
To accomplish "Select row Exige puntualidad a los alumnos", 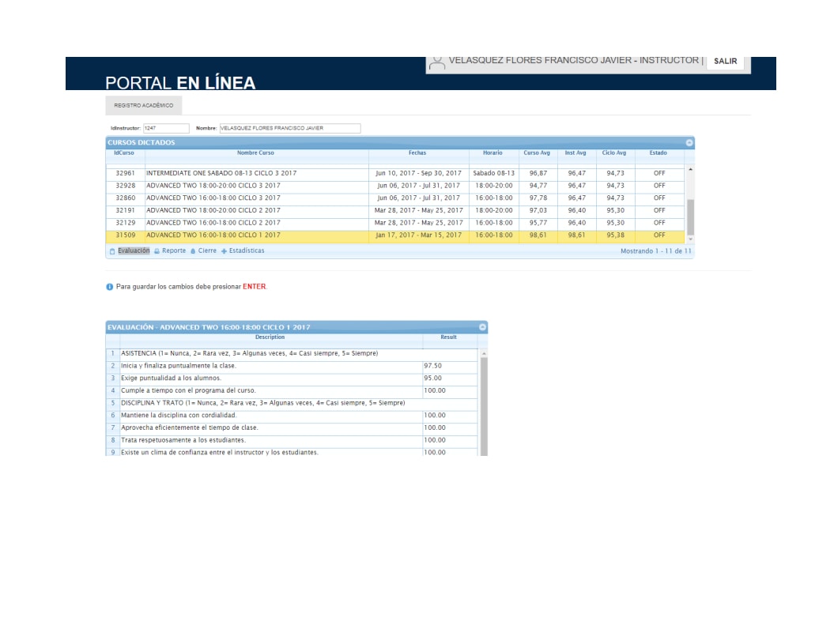I will point(292,378).
